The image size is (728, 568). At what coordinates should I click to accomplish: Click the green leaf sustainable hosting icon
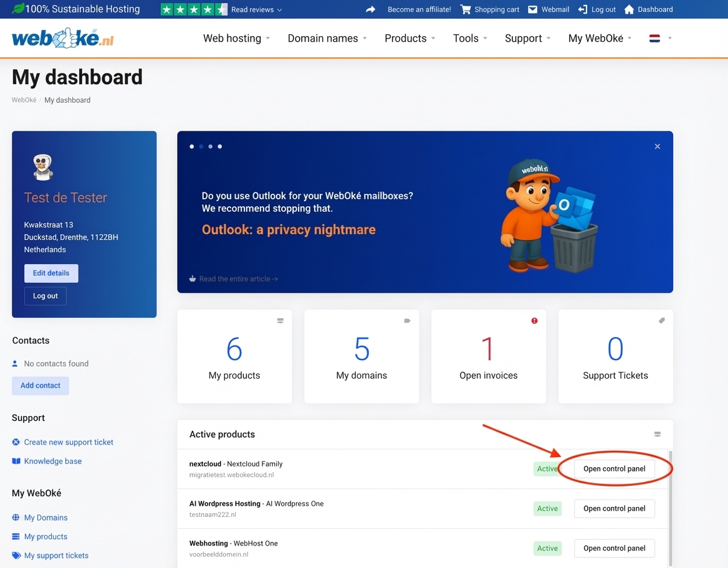click(x=17, y=8)
